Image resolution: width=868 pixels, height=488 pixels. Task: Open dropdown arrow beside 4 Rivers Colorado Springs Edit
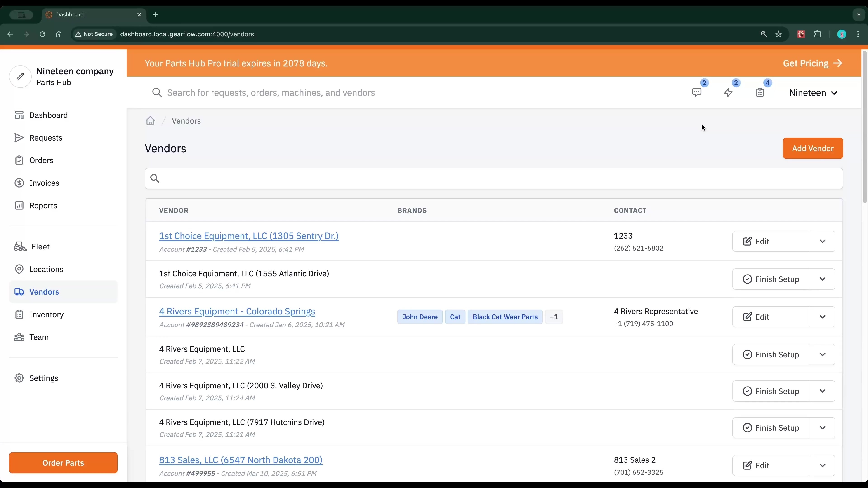click(822, 317)
